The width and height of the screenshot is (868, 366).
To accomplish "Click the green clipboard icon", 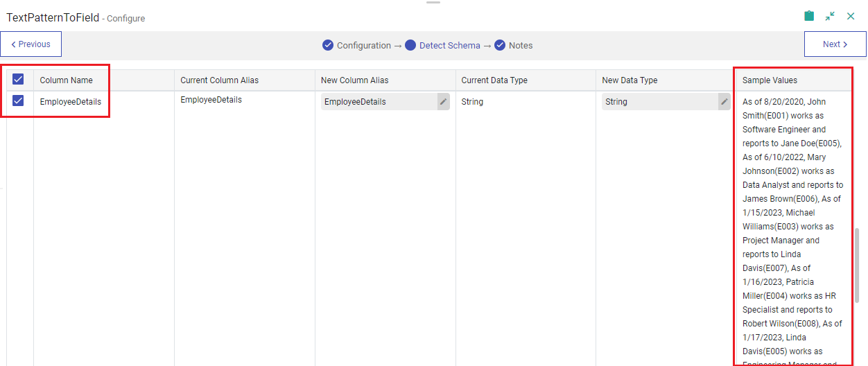I will pyautogui.click(x=809, y=16).
